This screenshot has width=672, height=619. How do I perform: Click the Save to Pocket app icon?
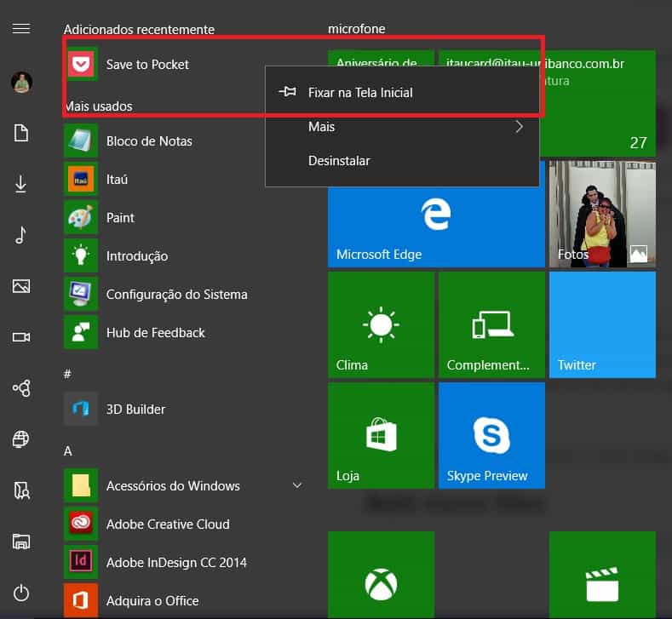tap(81, 64)
